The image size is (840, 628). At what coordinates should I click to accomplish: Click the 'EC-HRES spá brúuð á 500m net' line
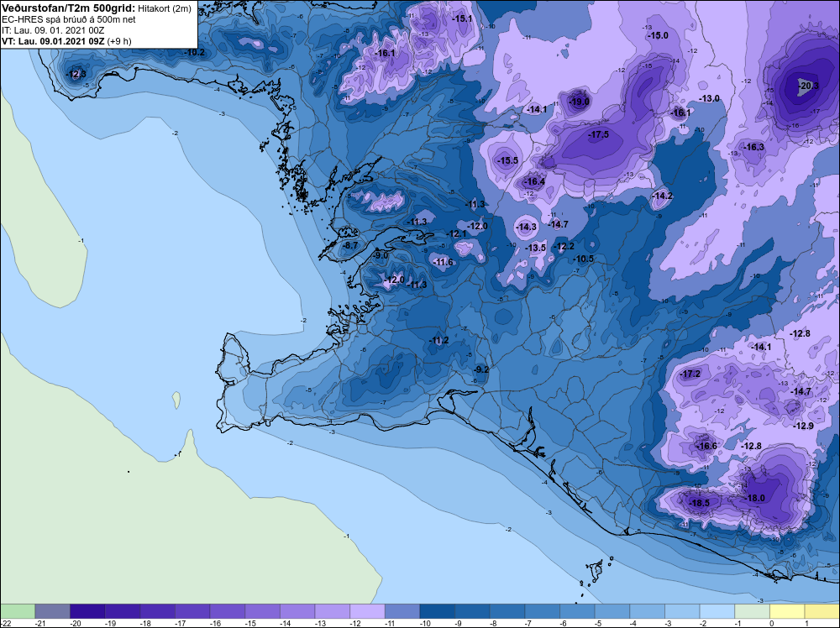tap(69, 19)
